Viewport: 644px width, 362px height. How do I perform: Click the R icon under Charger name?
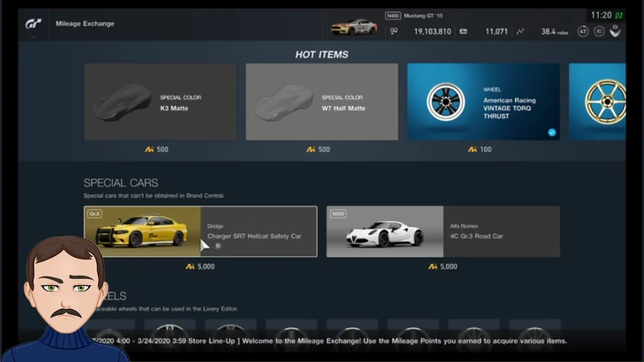(x=218, y=246)
